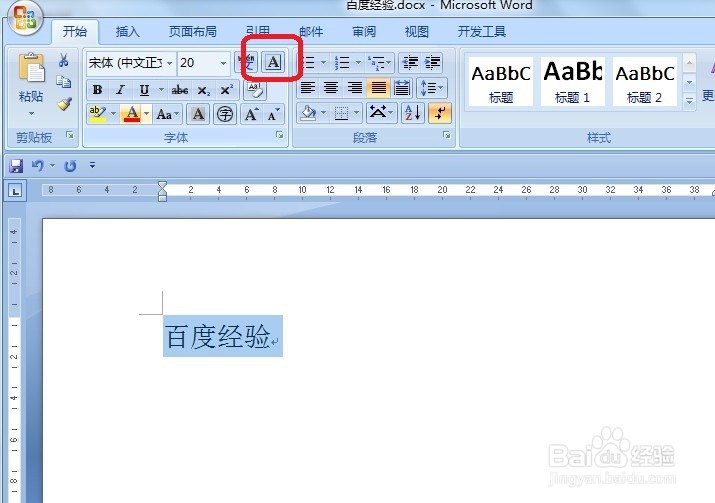This screenshot has width=715, height=503.
Task: Apply the 标题 2 style
Action: 645,82
